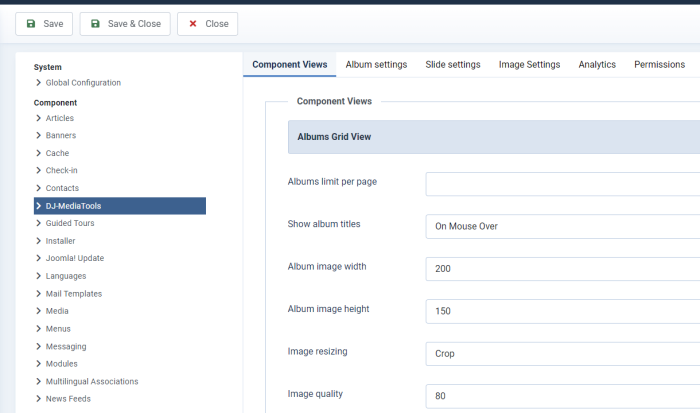Click the Media chevron icon
This screenshot has width=700, height=413.
point(38,311)
